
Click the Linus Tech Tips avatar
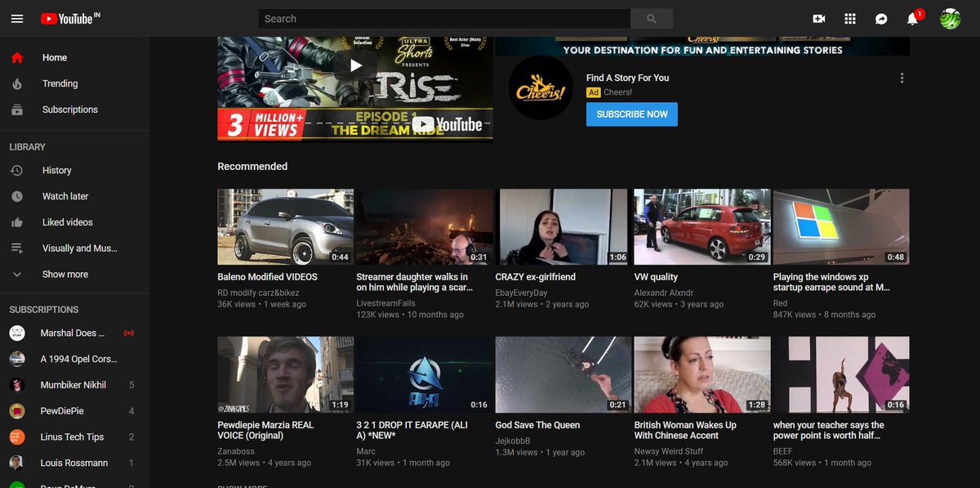17,437
